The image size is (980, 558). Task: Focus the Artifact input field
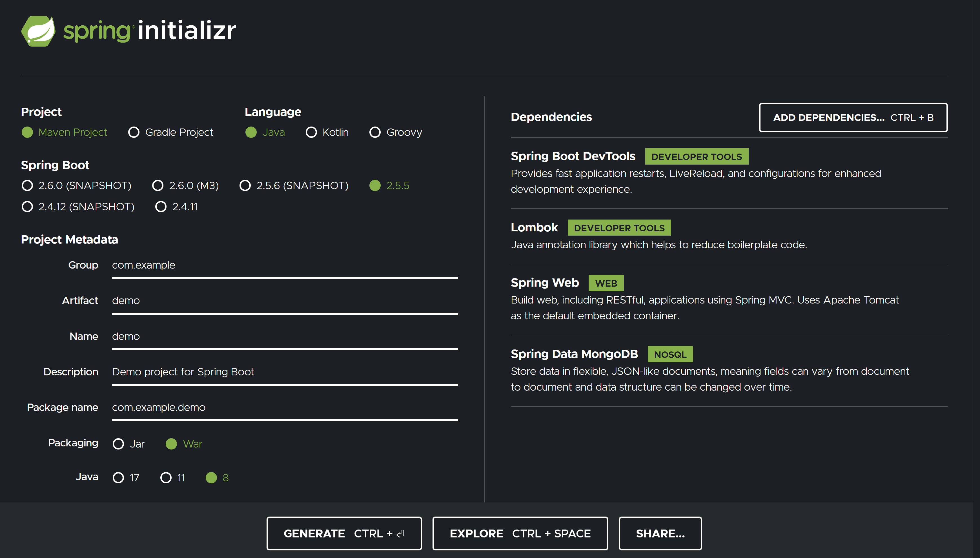tap(285, 301)
